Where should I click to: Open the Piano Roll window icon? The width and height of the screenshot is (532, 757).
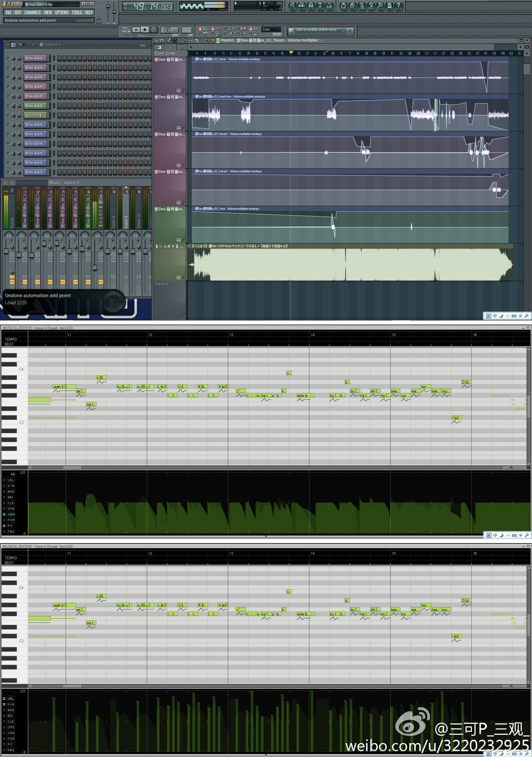pos(311,5)
